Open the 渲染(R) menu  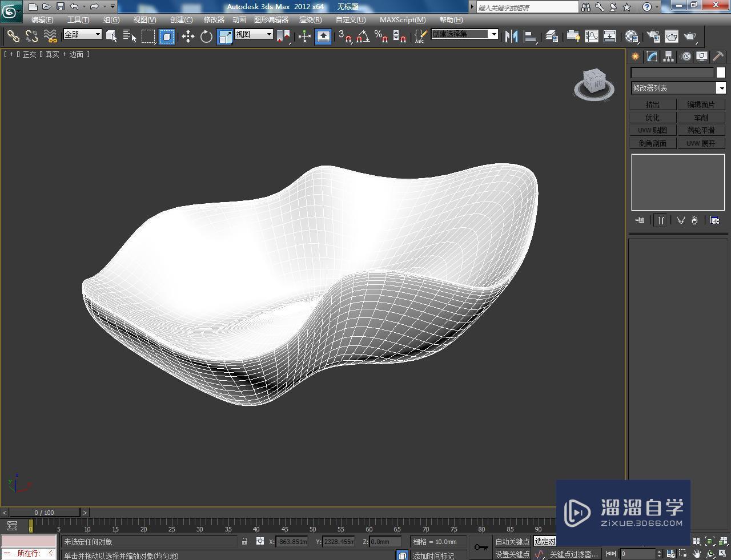point(310,19)
